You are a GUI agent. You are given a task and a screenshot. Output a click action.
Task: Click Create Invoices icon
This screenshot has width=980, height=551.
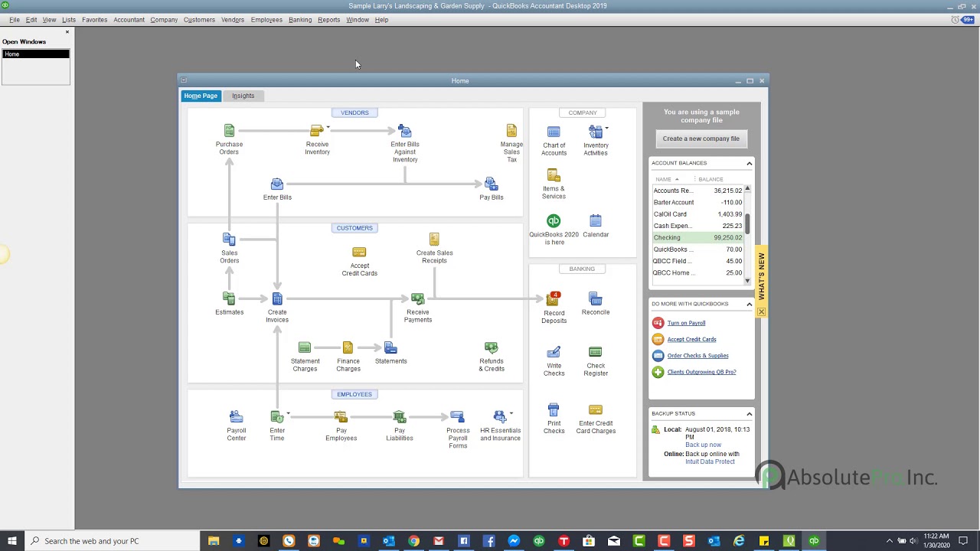[277, 298]
